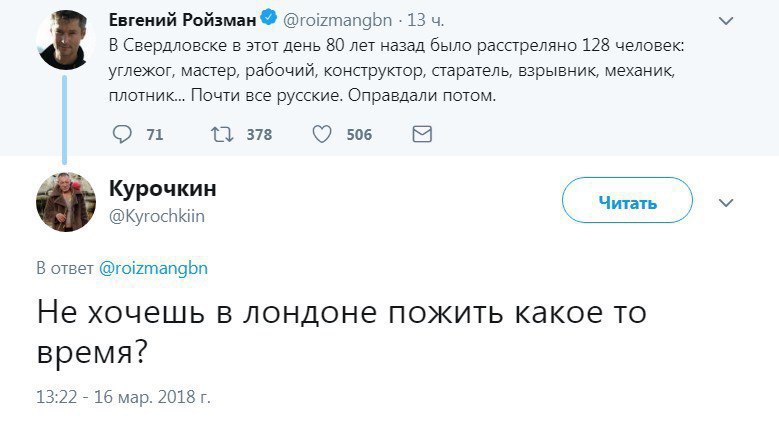Click the blue verified badge
Screen dimensions: 779x424
coord(268,17)
